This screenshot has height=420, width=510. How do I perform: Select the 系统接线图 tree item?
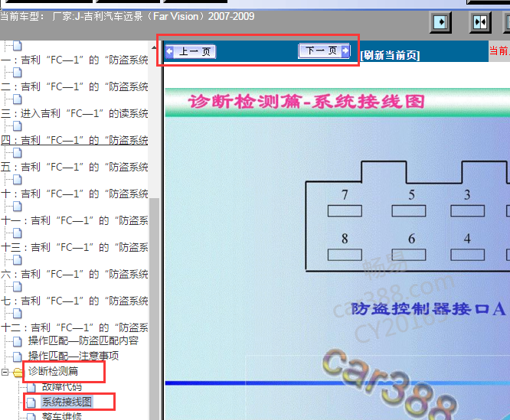[x=67, y=402]
